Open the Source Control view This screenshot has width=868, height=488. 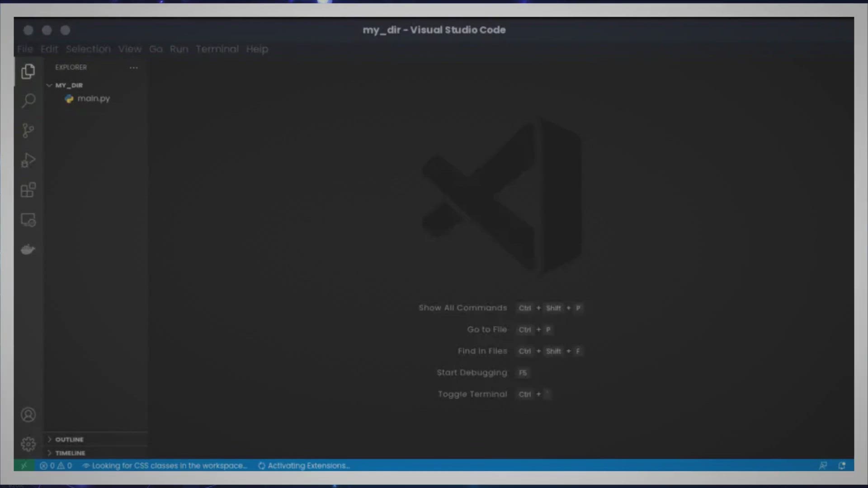pyautogui.click(x=28, y=131)
